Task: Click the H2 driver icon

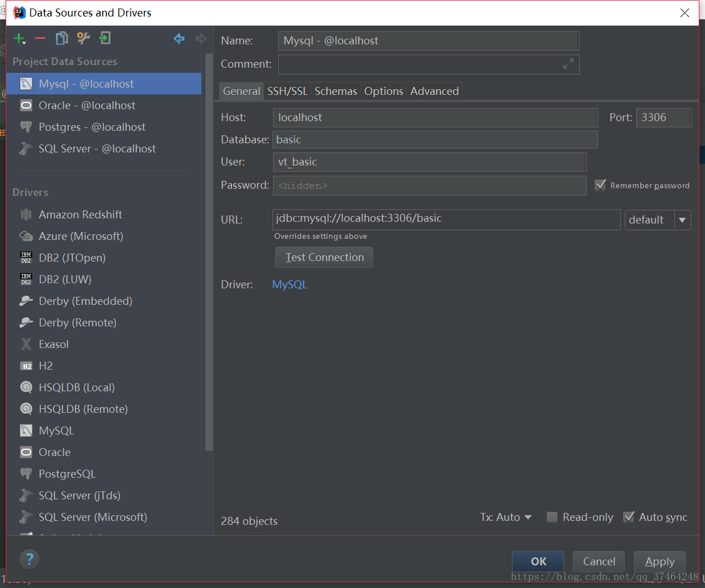Action: [x=26, y=366]
